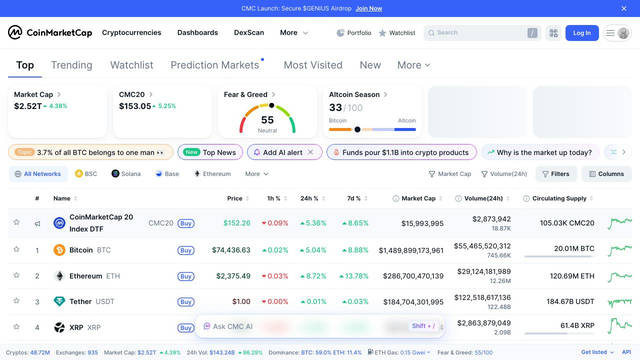The image size is (640, 360).
Task: Click the Join Now banner link
Action: pos(369,8)
